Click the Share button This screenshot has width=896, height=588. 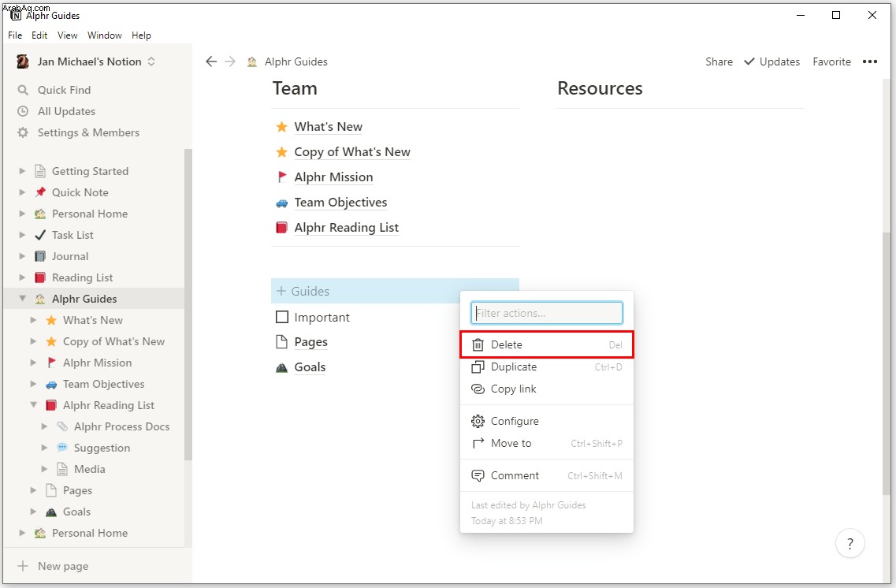[x=719, y=61]
